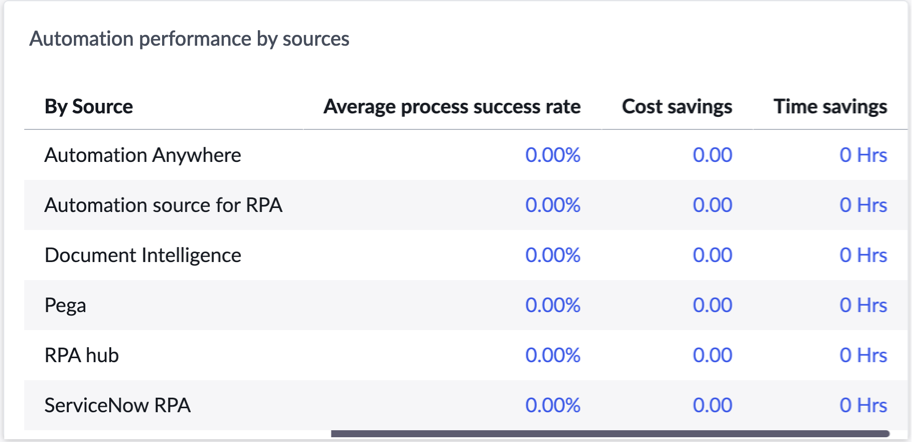Screen dimensions: 912x442
Task: Open Pega success rate 0.00%
Action: tap(553, 305)
